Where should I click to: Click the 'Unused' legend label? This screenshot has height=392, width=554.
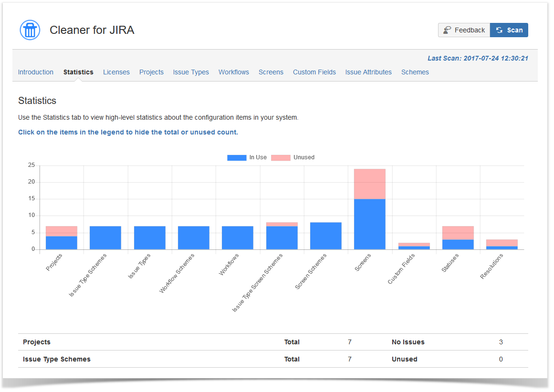coord(304,157)
